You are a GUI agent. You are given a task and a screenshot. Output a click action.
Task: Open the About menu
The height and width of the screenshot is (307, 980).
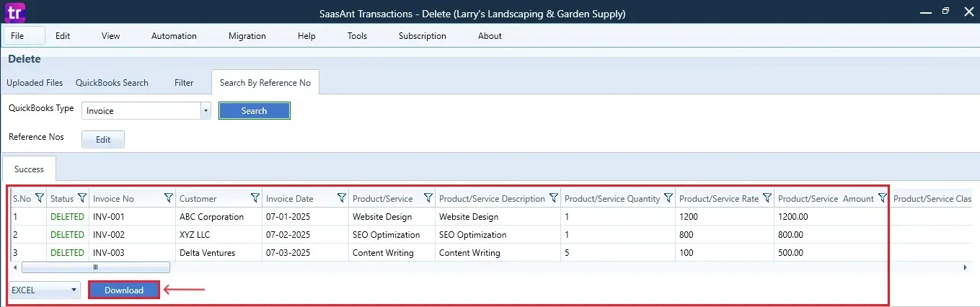coord(490,36)
